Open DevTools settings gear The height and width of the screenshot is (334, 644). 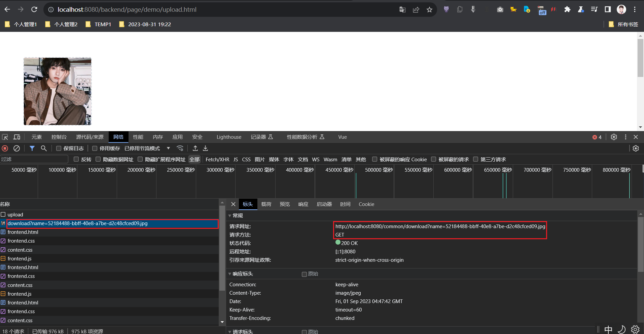pyautogui.click(x=614, y=137)
